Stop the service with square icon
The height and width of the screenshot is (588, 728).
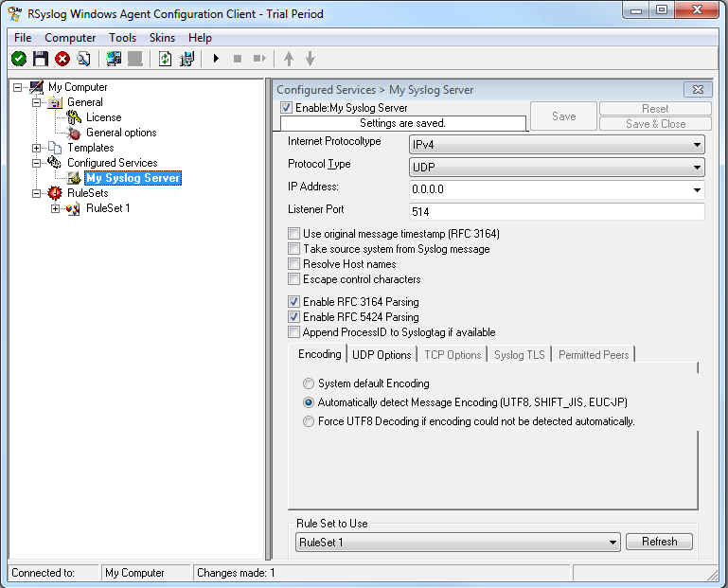point(238,59)
